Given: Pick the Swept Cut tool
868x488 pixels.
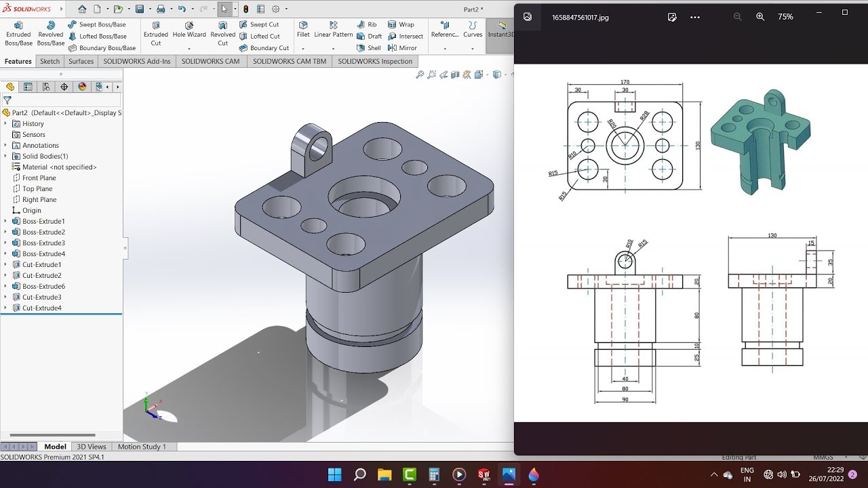Looking at the screenshot, I should pos(259,24).
